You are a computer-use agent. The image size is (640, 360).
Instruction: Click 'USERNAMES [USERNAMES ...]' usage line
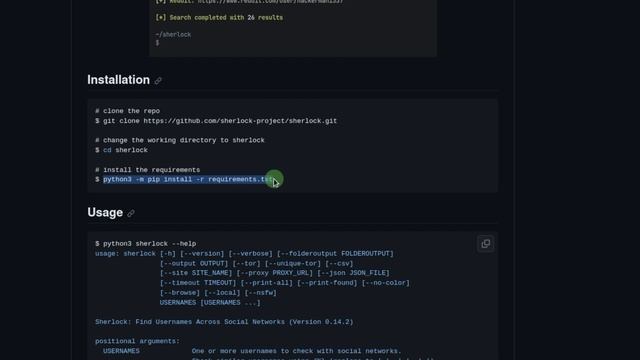[210, 302]
